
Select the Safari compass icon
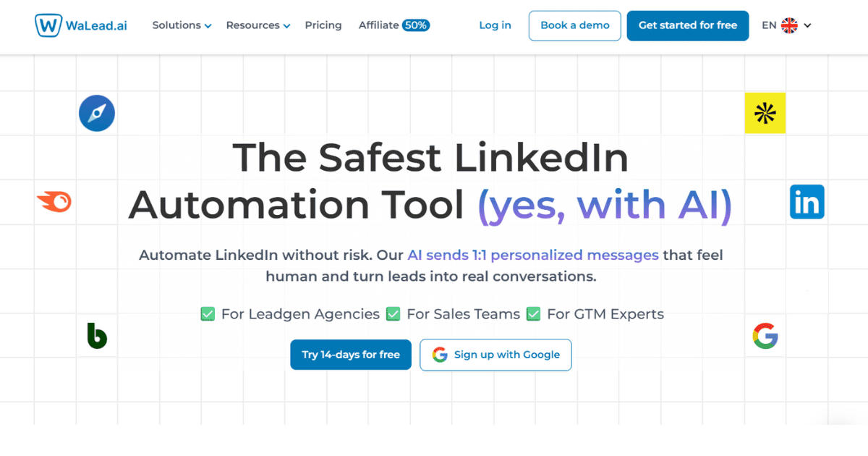tap(96, 113)
